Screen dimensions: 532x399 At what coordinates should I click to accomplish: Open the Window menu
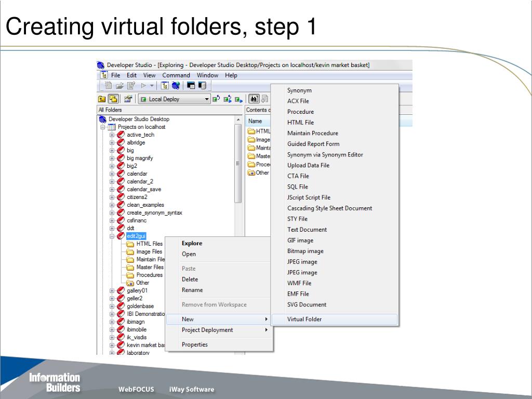click(208, 75)
